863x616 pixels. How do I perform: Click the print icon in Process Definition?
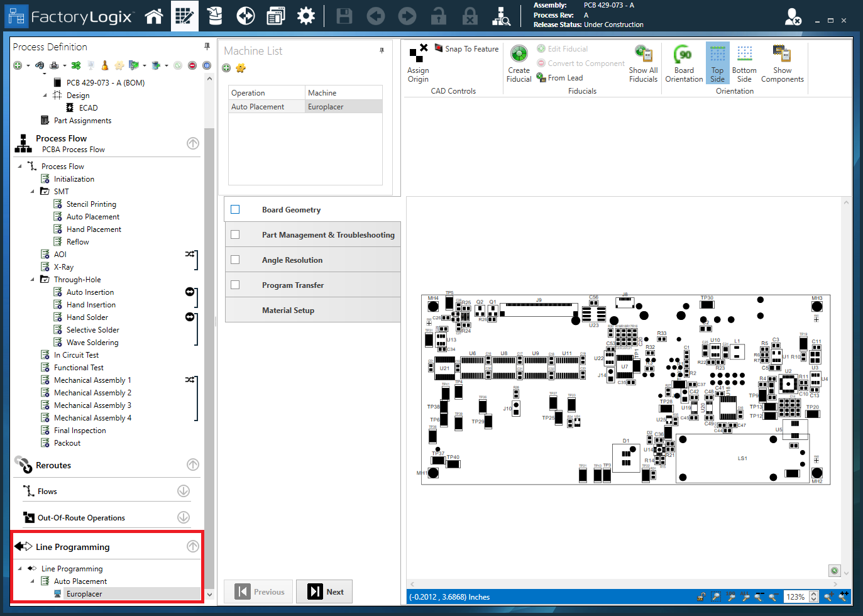pyautogui.click(x=54, y=65)
